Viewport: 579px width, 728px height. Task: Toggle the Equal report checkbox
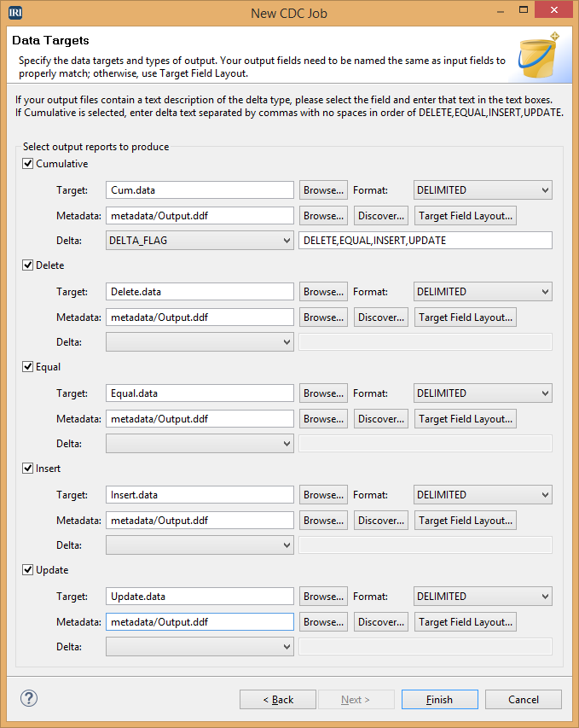[x=28, y=367]
